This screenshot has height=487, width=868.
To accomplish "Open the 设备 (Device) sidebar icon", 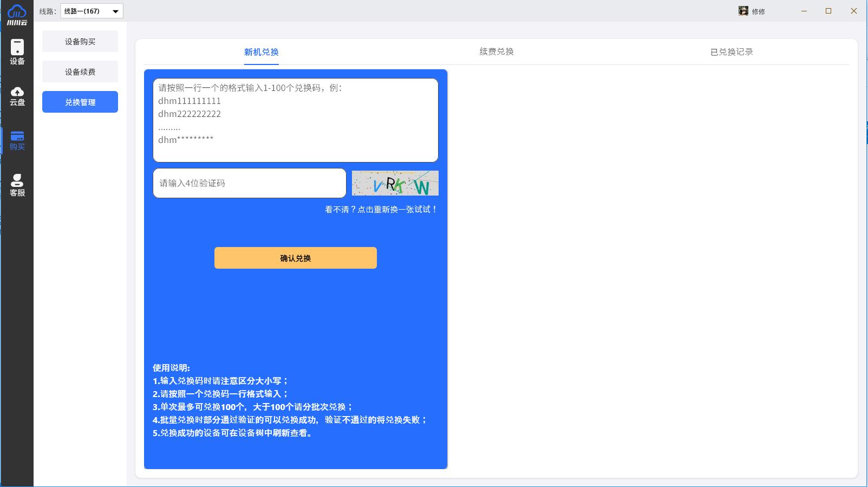I will tap(17, 52).
